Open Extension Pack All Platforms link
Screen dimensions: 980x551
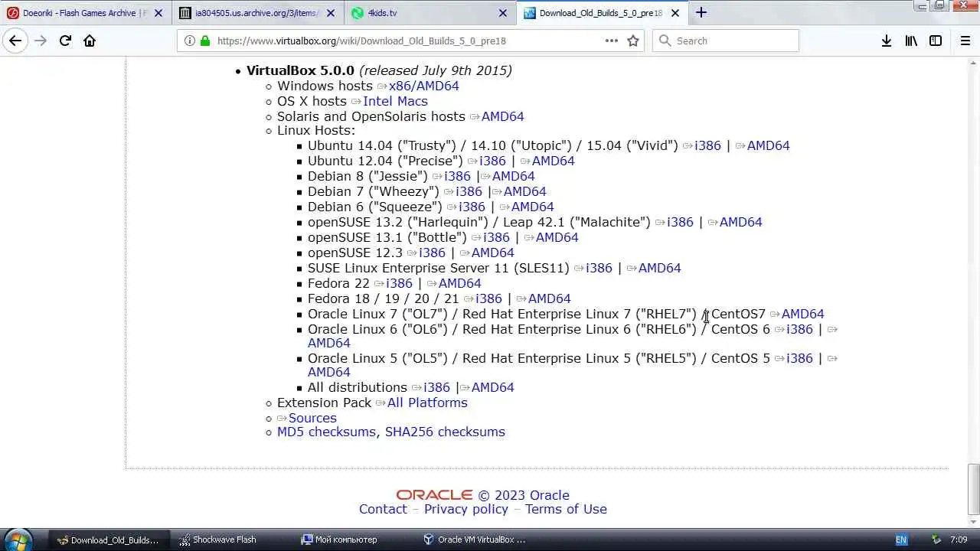(x=427, y=403)
